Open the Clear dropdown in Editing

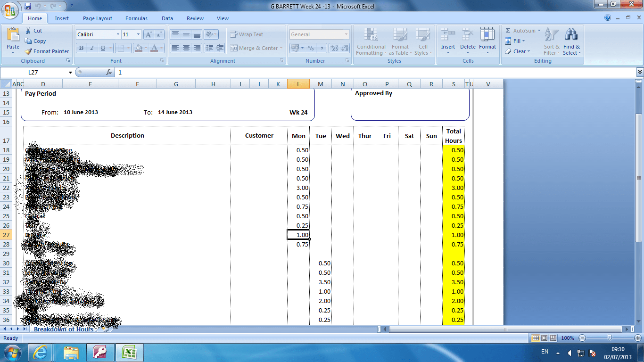518,51
